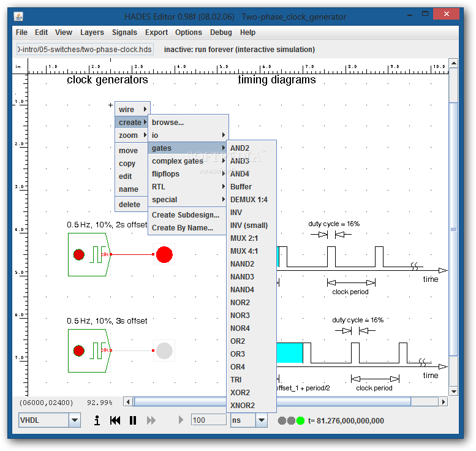Toggle the red switch on upper clock generator

[x=79, y=254]
